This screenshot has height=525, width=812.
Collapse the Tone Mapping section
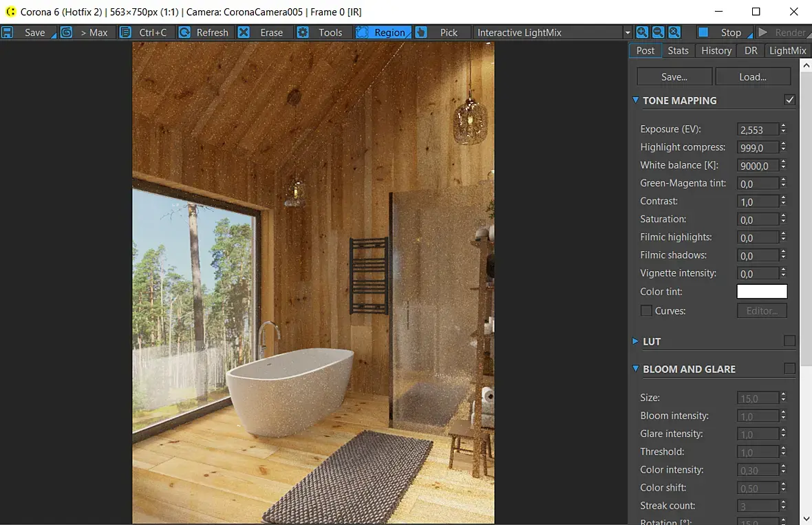click(x=635, y=100)
